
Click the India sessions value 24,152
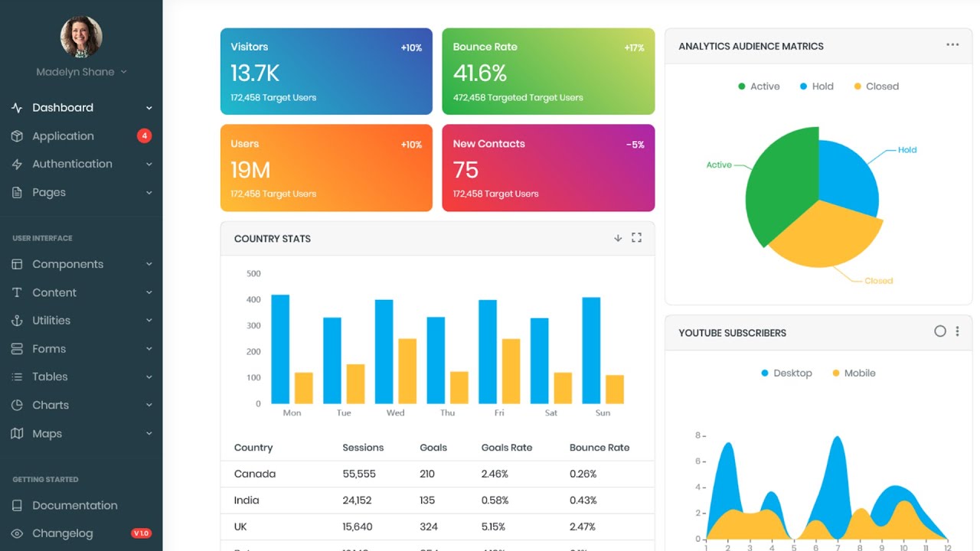click(357, 500)
